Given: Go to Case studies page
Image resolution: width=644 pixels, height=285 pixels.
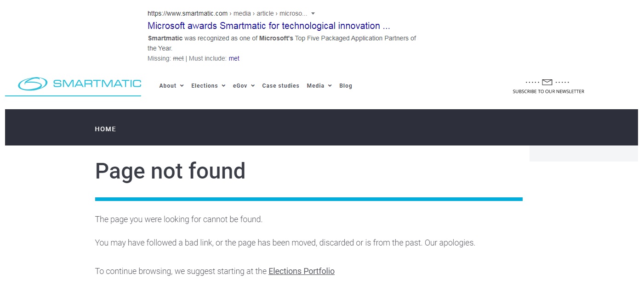Looking at the screenshot, I should pos(280,86).
